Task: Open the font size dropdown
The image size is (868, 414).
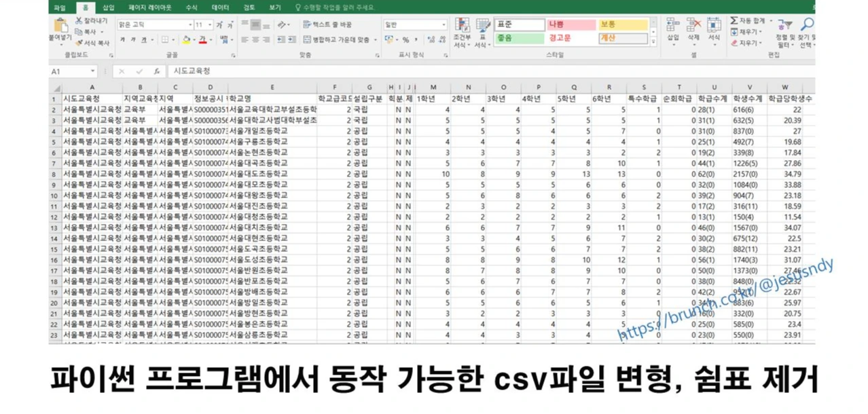Action: (x=209, y=25)
